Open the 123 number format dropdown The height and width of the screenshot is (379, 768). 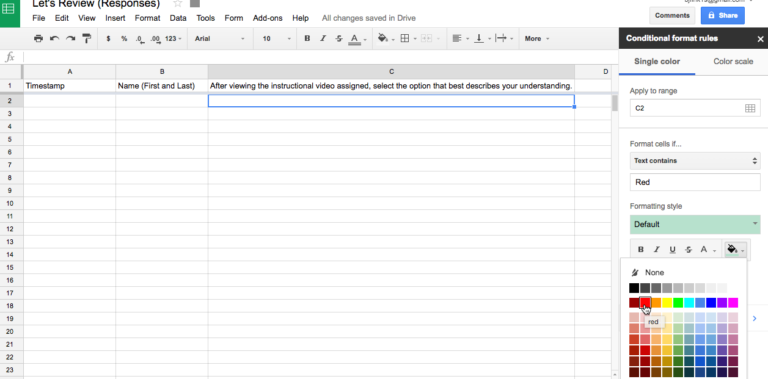pos(173,38)
